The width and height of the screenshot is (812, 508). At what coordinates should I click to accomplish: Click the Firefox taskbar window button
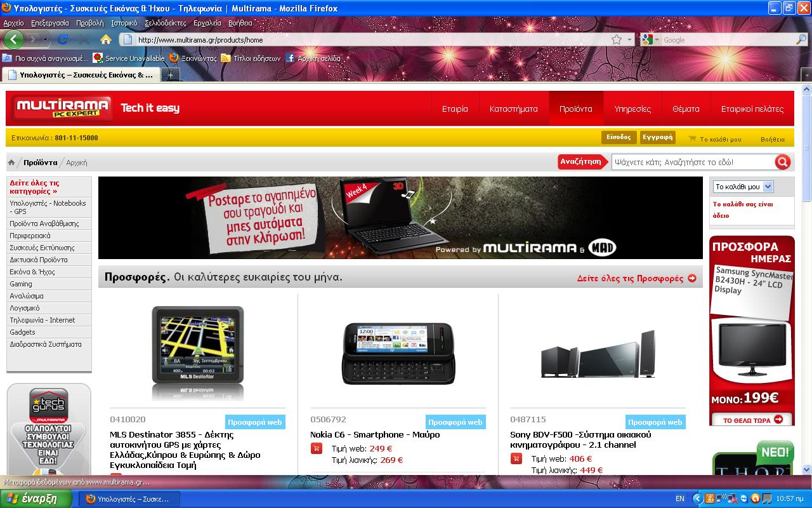tap(129, 498)
